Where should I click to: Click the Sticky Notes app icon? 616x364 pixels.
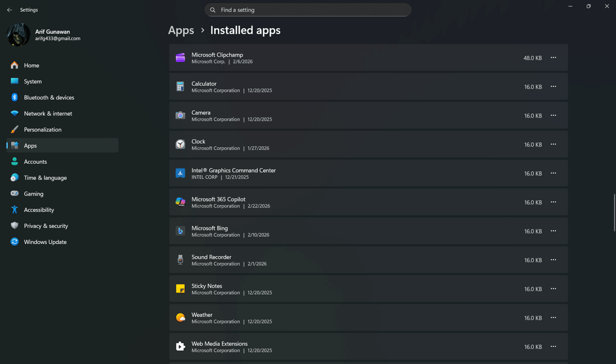click(x=180, y=289)
